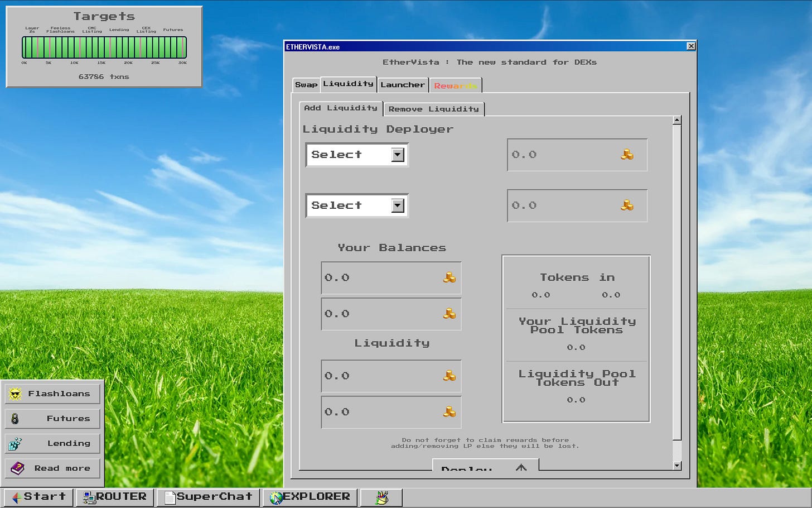Screen dimensions: 812x508
Task: Select the Liquidity tab
Action: pos(349,84)
